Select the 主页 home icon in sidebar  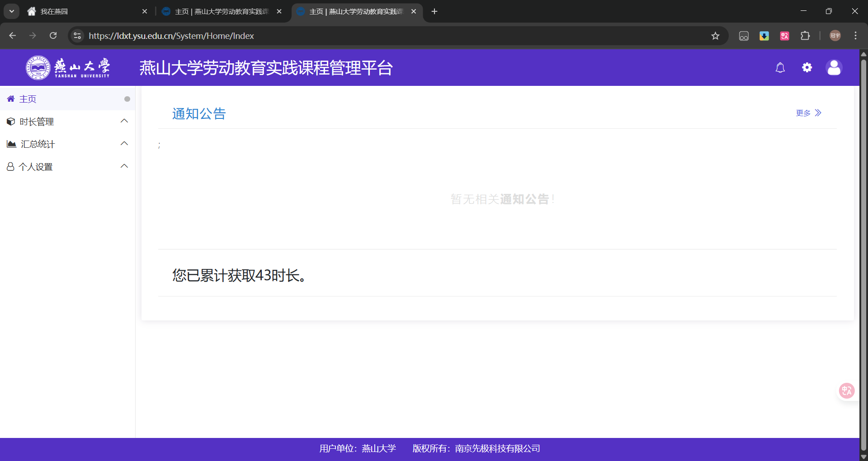10,99
